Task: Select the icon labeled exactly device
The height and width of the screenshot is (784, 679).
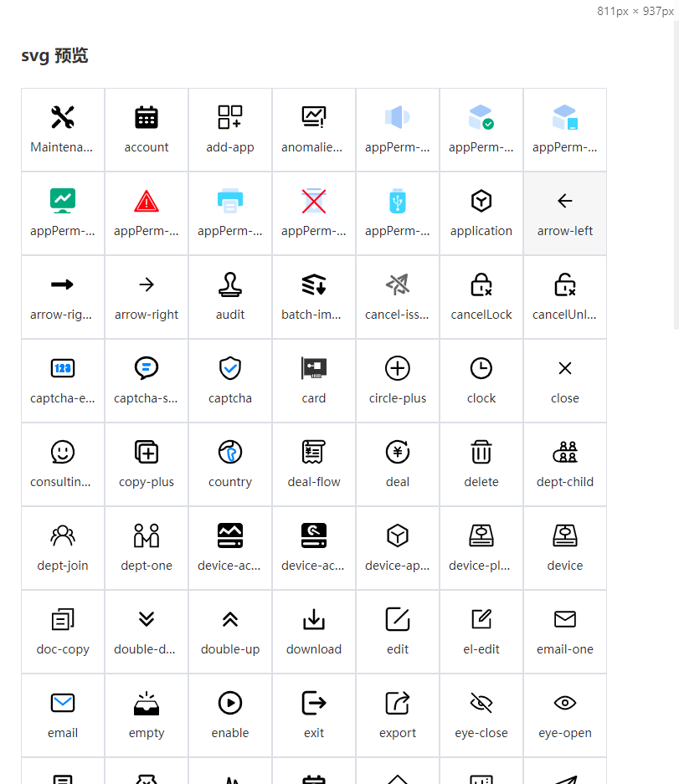Action: click(565, 535)
